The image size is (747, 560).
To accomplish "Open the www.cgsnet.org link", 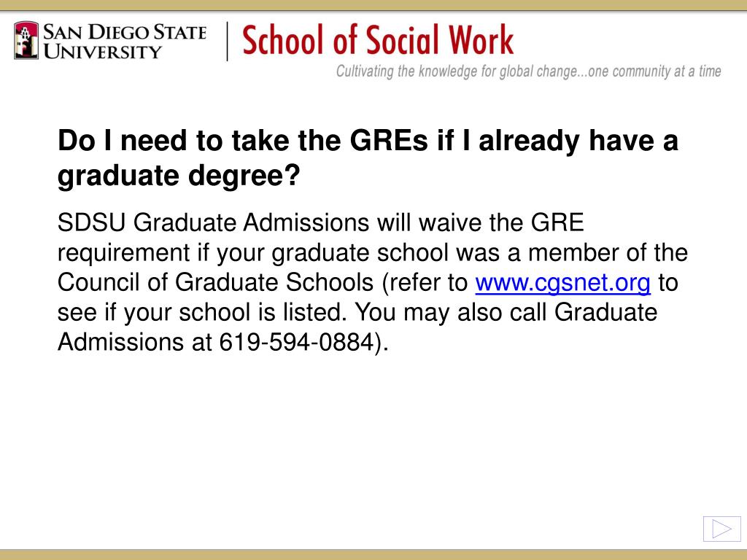I will pyautogui.click(x=562, y=282).
